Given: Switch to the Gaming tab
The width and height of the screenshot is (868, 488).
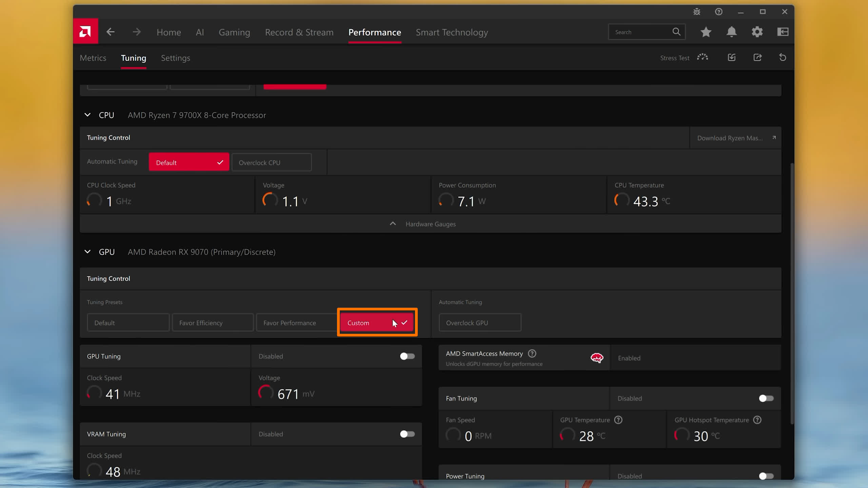Looking at the screenshot, I should point(234,32).
